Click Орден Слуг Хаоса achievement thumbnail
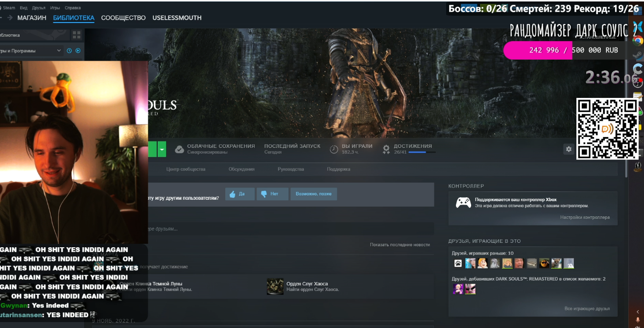 (x=275, y=286)
